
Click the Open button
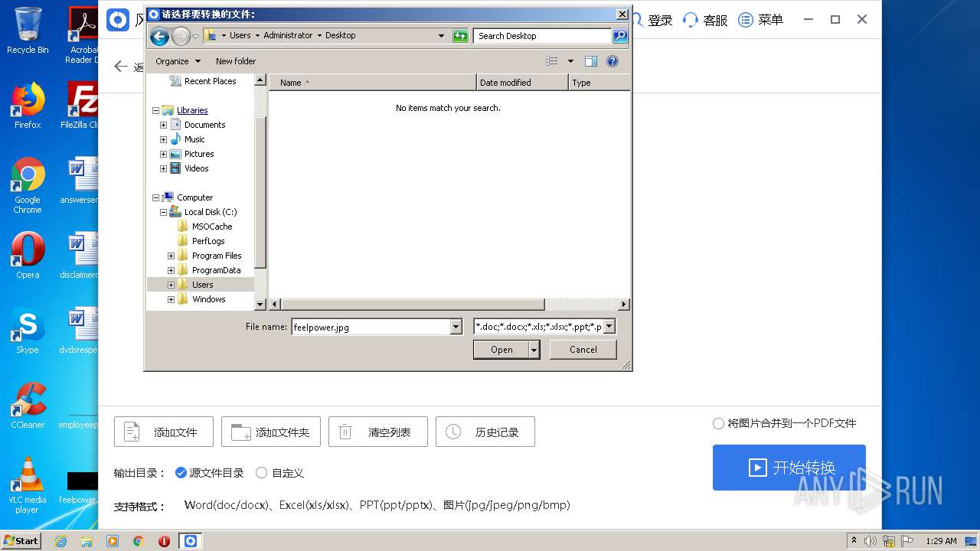(501, 350)
